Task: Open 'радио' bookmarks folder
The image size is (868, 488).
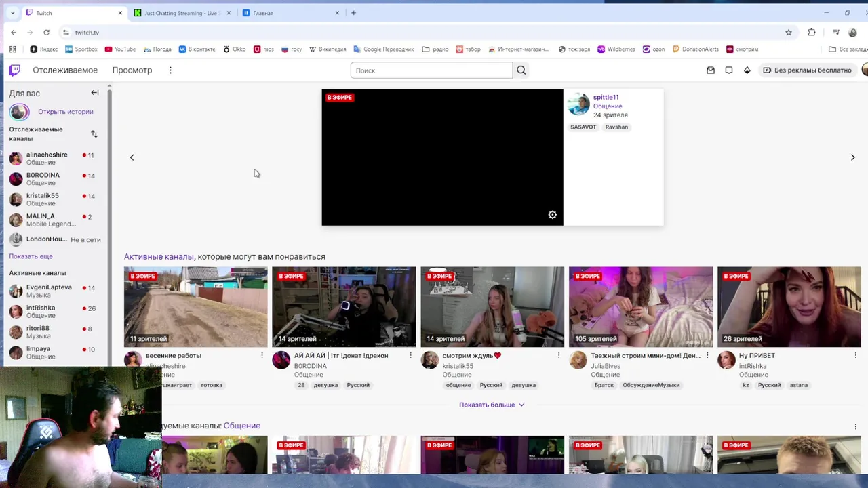Action: point(435,49)
